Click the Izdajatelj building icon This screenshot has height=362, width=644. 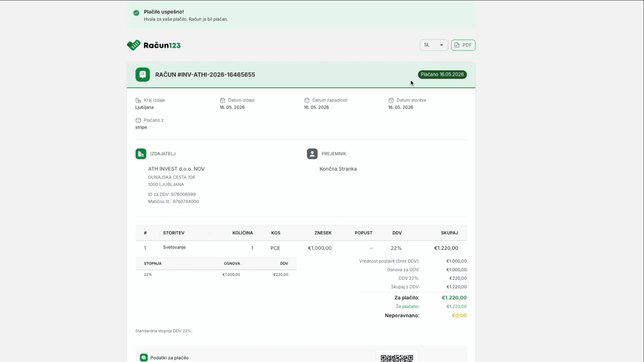click(141, 154)
